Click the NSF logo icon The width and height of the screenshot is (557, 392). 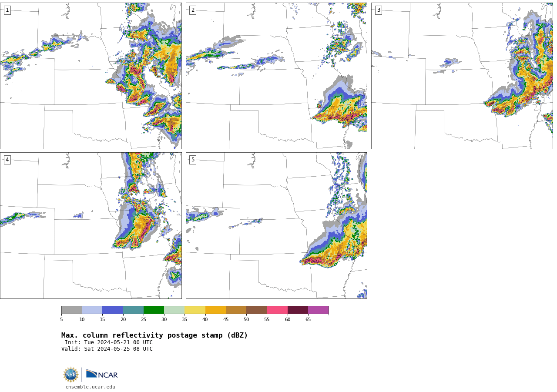pyautogui.click(x=71, y=375)
